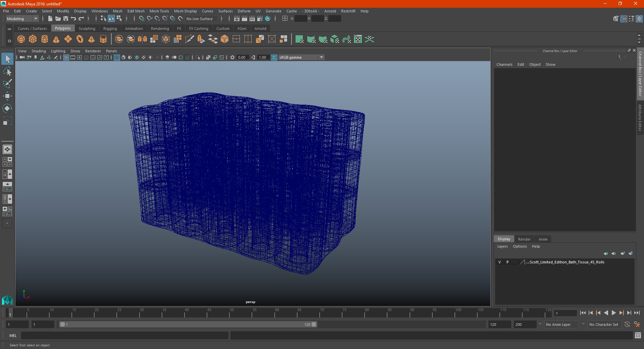Select the polygon sphere shelf icon
This screenshot has height=349, width=644.
tap(21, 39)
